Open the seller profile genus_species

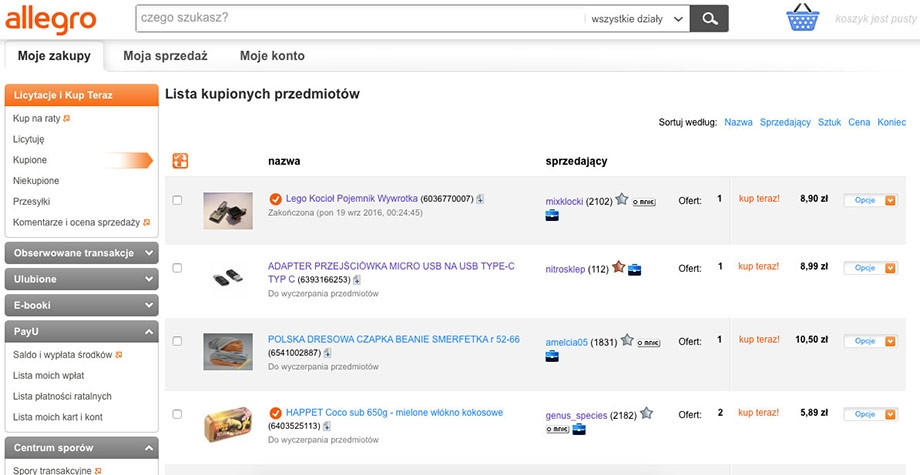pos(577,415)
